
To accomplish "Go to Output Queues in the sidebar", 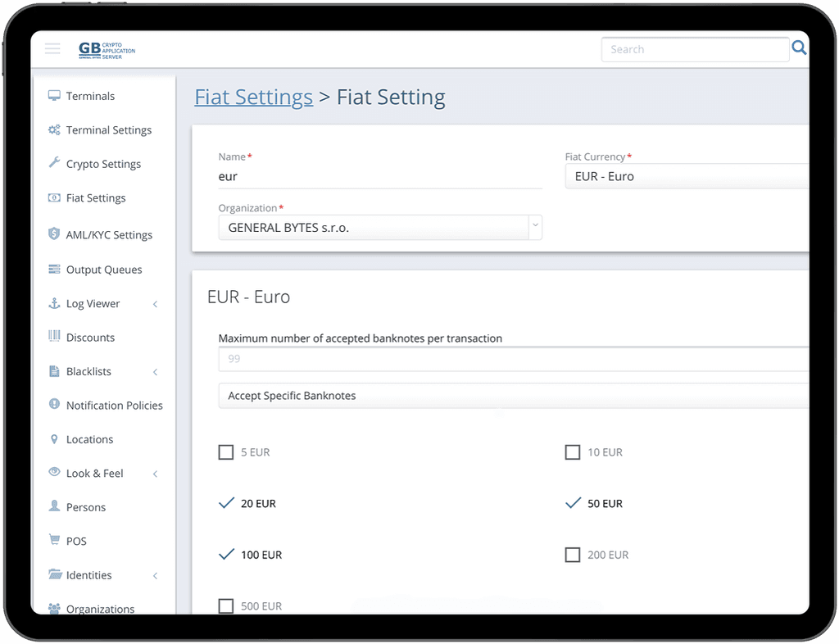I will [x=104, y=270].
